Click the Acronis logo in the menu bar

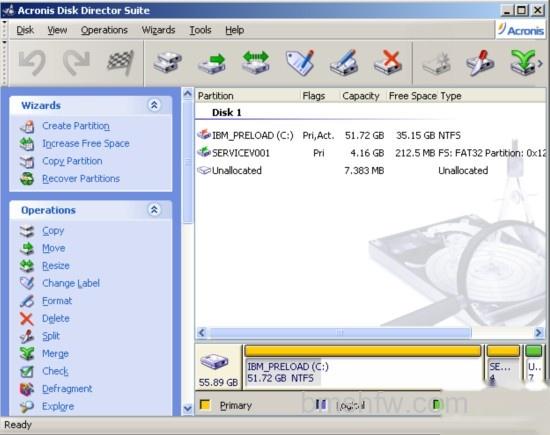(x=521, y=30)
